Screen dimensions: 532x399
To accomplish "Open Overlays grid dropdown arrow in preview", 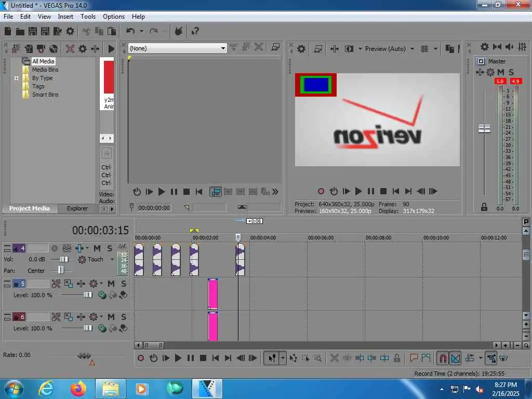I will (435, 49).
